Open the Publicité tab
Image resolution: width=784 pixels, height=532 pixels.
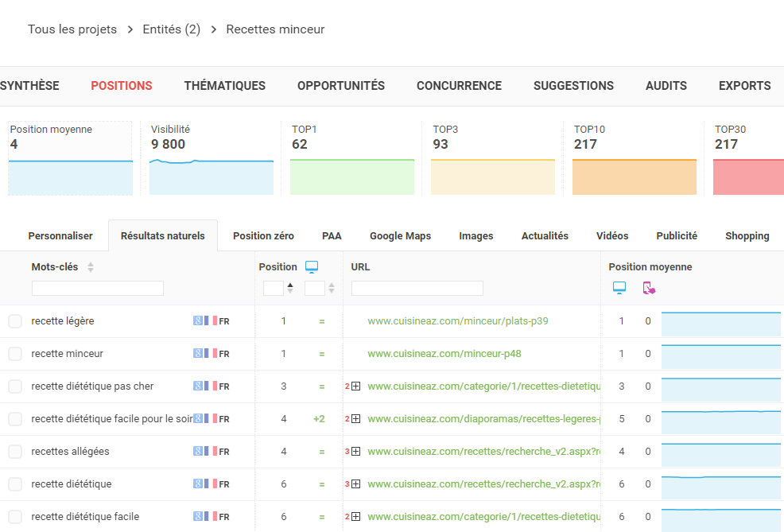[677, 236]
